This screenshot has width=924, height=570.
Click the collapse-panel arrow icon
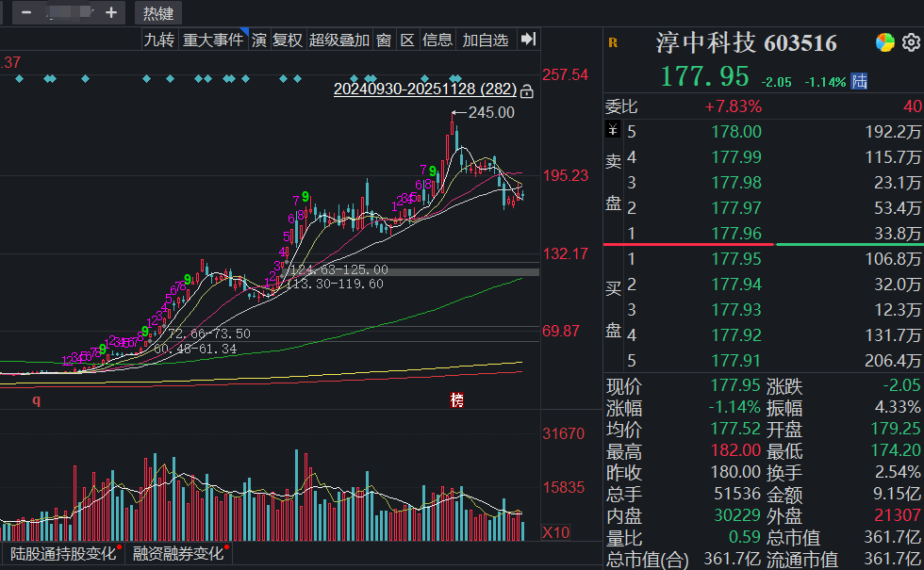tap(528, 39)
